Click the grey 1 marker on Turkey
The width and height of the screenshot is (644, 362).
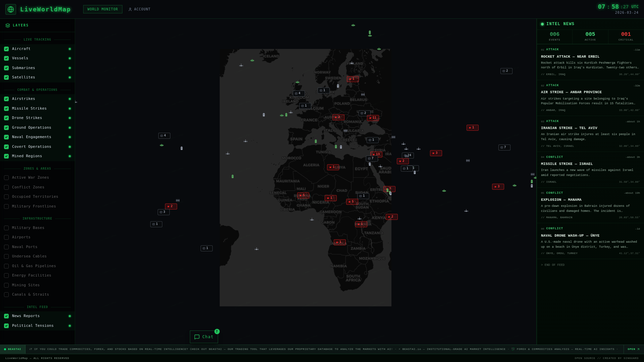pyautogui.click(x=373, y=140)
